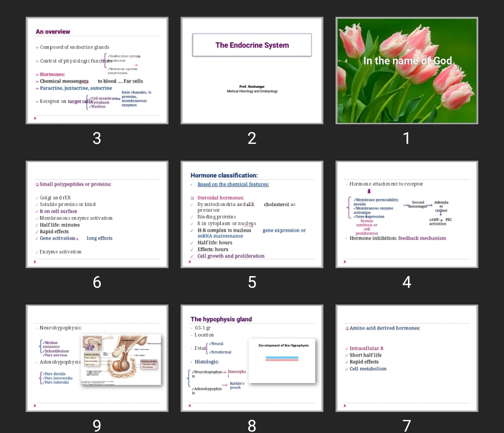504x433 pixels.
Task: Click the play arrow icon on slide 4
Action: pos(345,262)
